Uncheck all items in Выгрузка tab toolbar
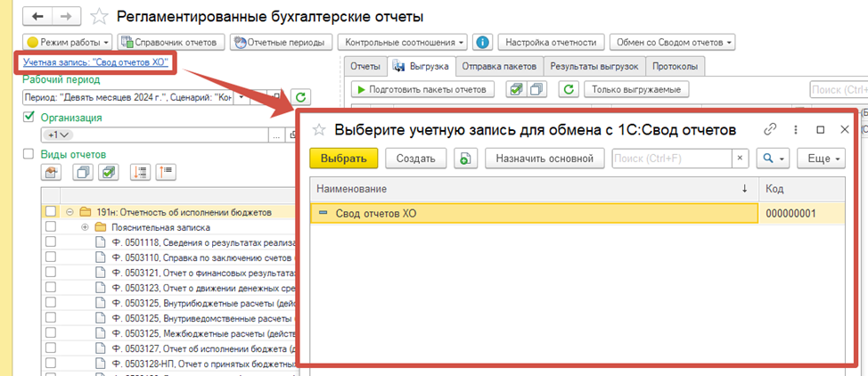This screenshot has height=376, width=868. 536,89
